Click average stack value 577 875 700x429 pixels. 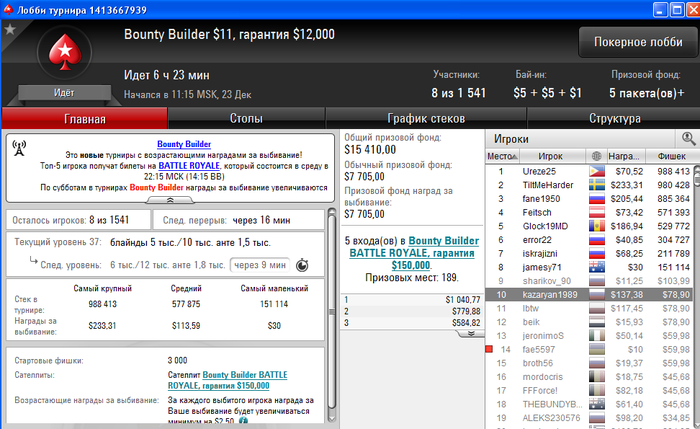coord(186,304)
